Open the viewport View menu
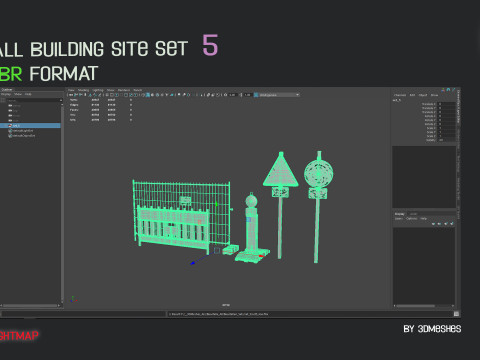The width and height of the screenshot is (480, 360). click(x=71, y=90)
